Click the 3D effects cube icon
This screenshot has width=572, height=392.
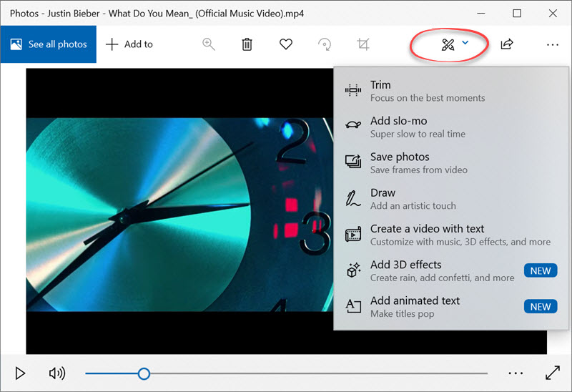353,270
